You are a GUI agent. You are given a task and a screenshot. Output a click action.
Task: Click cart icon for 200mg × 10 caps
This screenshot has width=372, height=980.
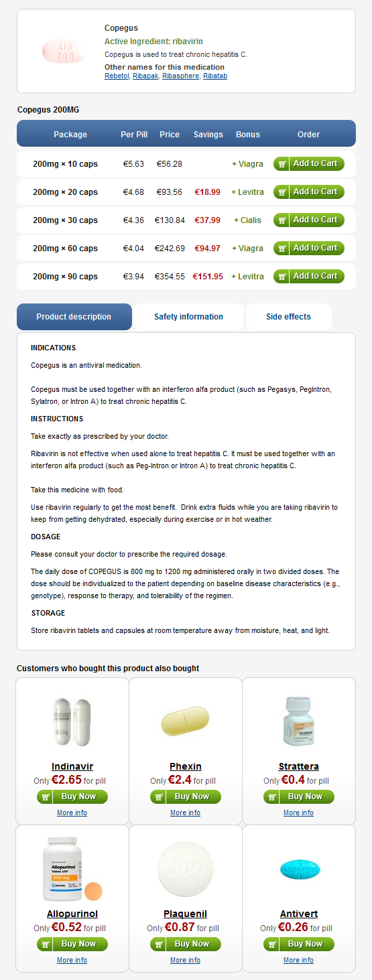(x=282, y=163)
